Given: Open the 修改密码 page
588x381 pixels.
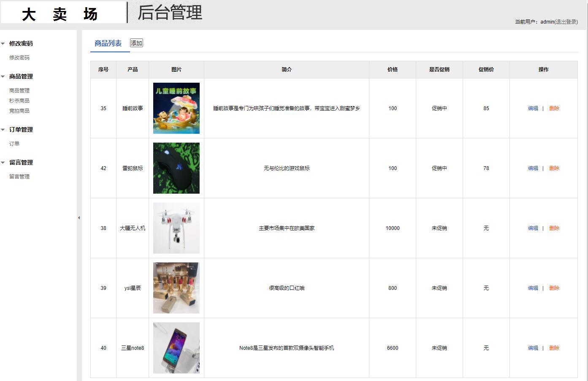Looking at the screenshot, I should [19, 57].
